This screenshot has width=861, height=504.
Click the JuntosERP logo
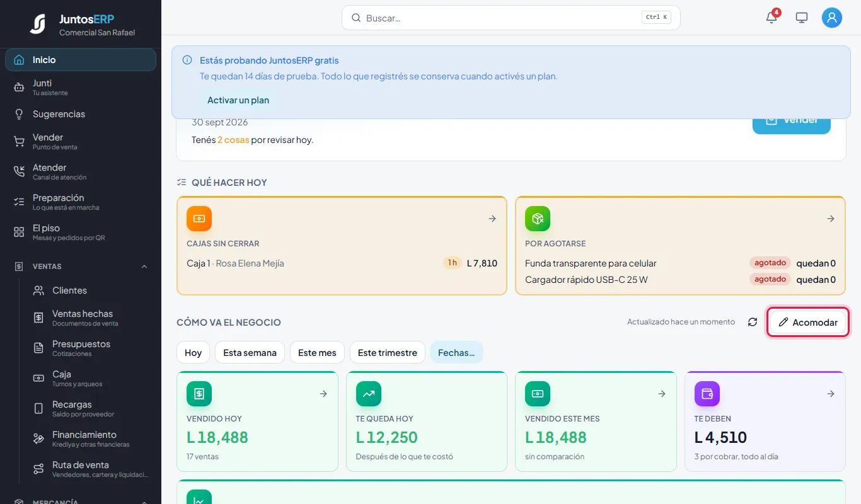[x=38, y=24]
